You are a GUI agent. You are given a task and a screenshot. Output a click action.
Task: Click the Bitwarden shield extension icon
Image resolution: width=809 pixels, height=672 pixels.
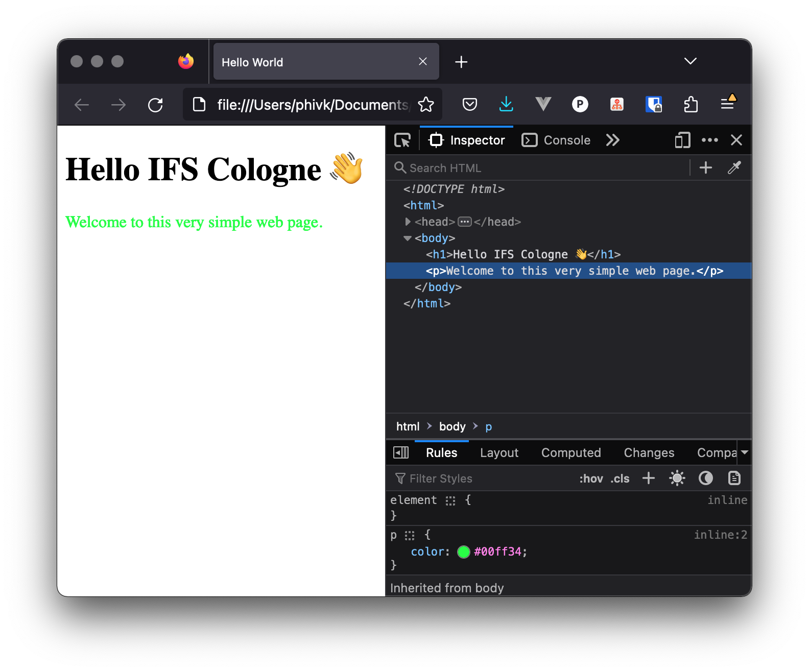point(654,104)
